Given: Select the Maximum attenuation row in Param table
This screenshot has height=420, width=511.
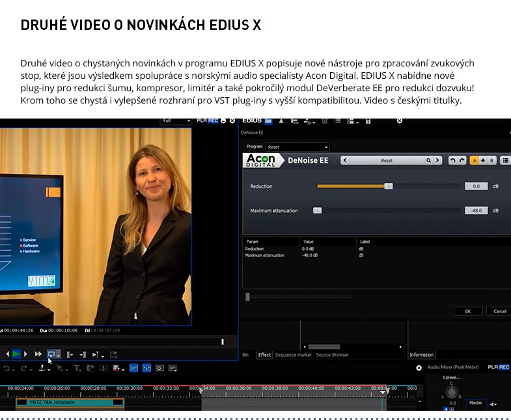Looking at the screenshot, I should (x=376, y=255).
